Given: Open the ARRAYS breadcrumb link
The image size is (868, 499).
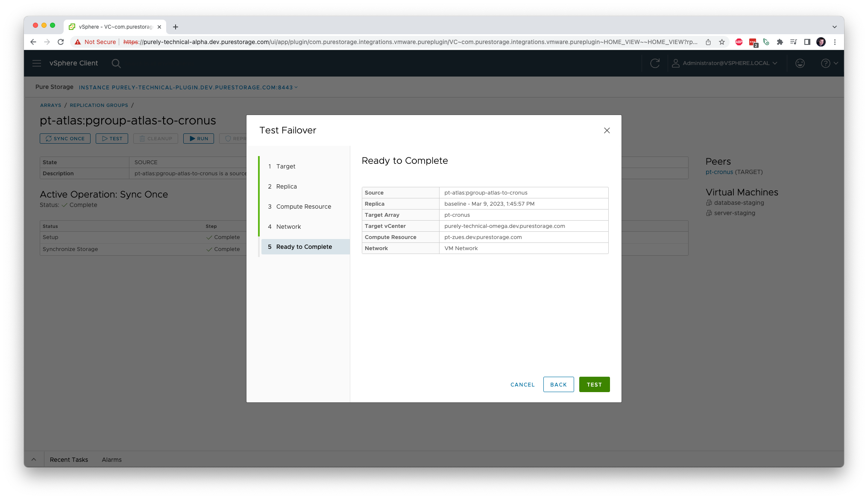Looking at the screenshot, I should coord(50,105).
